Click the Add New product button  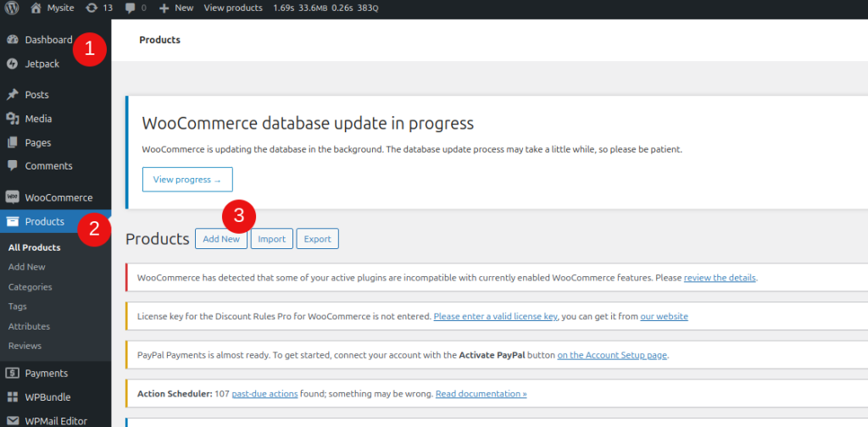point(221,239)
